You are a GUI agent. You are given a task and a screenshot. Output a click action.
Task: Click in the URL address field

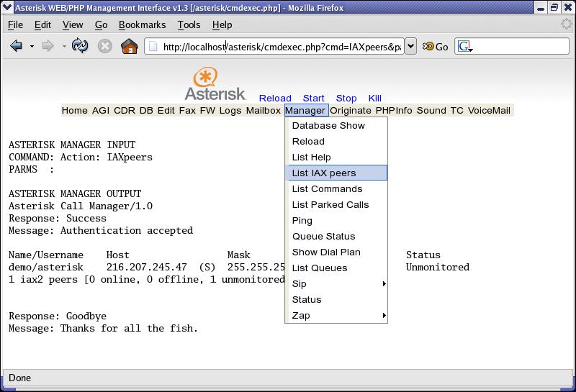pyautogui.click(x=281, y=47)
